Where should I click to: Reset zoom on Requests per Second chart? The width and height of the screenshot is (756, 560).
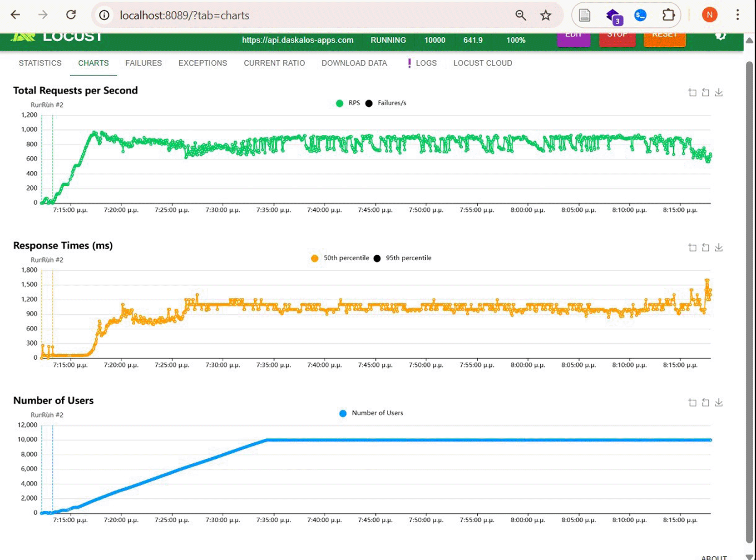pos(706,92)
